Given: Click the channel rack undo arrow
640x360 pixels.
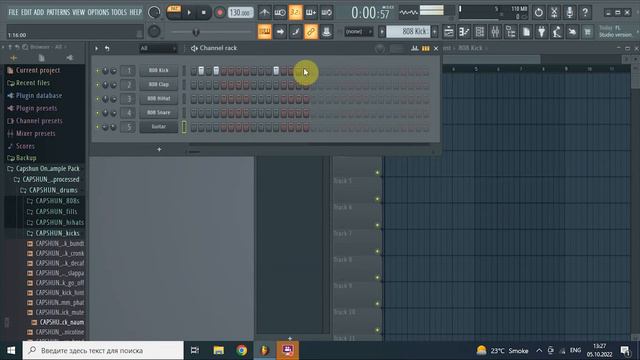Looking at the screenshot, I should click(x=107, y=48).
